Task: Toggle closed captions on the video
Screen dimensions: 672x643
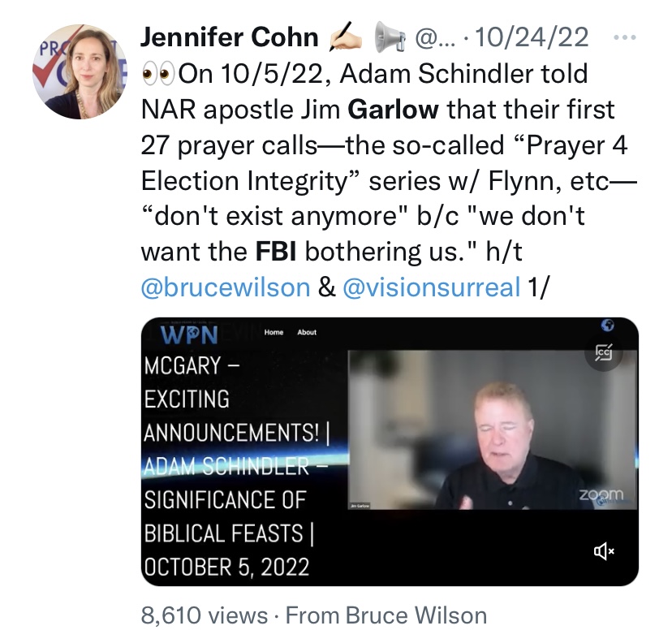Action: pyautogui.click(x=604, y=352)
